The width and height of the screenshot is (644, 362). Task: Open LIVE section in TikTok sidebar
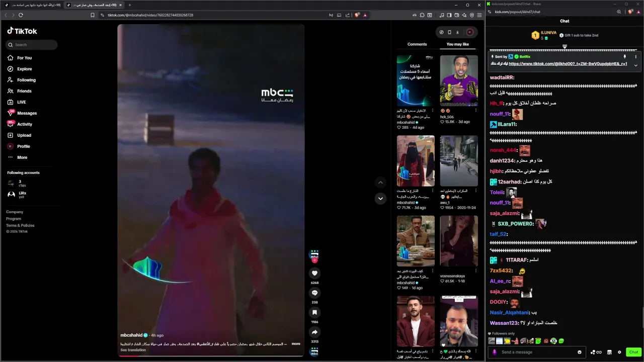[21, 102]
